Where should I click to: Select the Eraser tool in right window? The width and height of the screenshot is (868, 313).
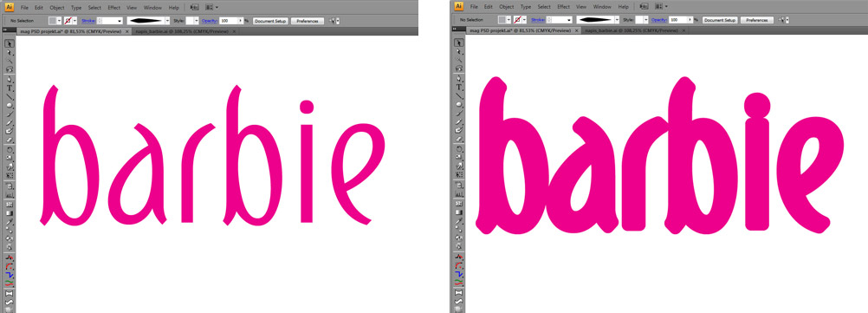click(459, 139)
